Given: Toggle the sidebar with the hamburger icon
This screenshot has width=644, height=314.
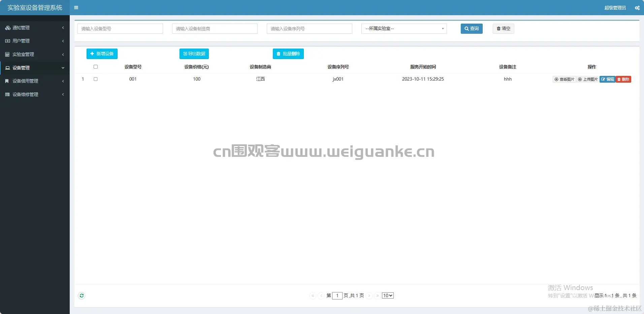Looking at the screenshot, I should 76,7.
